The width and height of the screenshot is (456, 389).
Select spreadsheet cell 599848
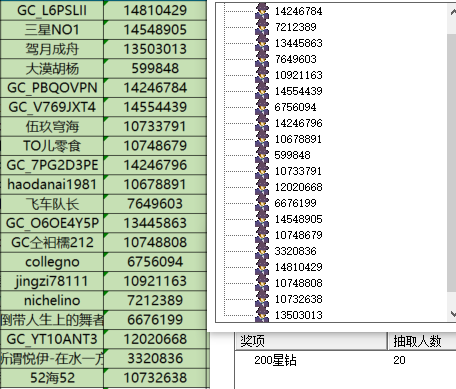click(155, 69)
